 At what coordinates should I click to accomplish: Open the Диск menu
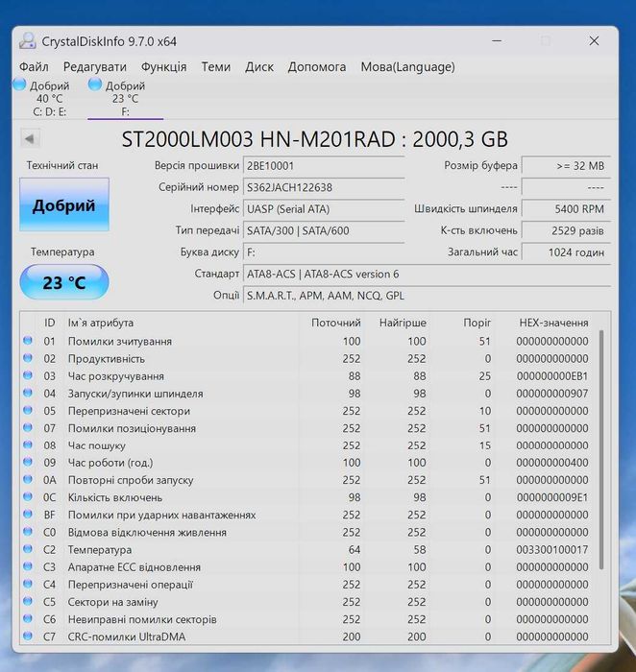(259, 67)
